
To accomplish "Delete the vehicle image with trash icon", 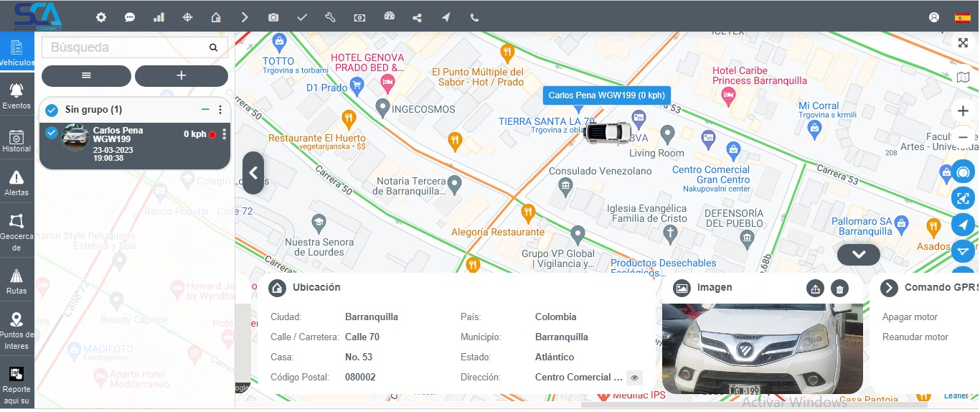I will [x=839, y=289].
